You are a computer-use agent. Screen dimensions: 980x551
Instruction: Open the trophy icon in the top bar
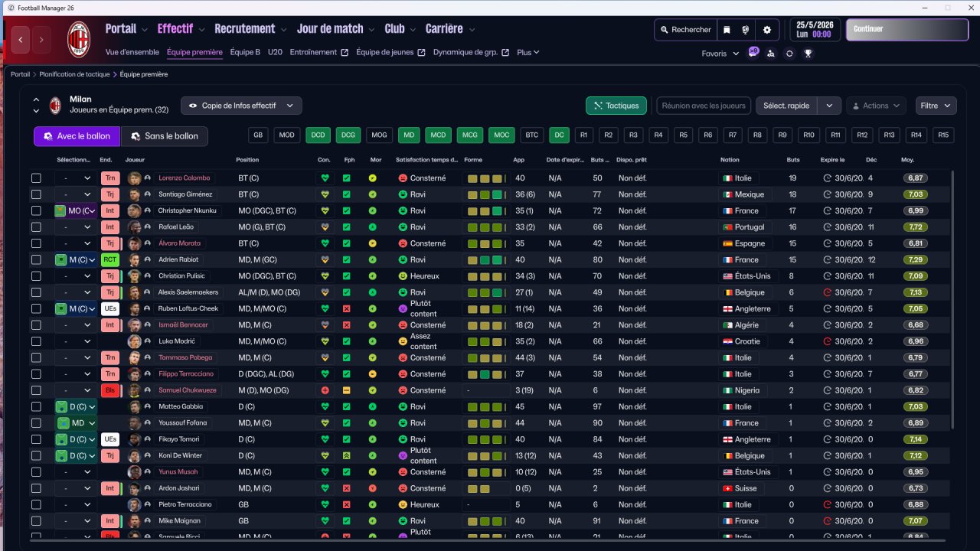pos(808,54)
